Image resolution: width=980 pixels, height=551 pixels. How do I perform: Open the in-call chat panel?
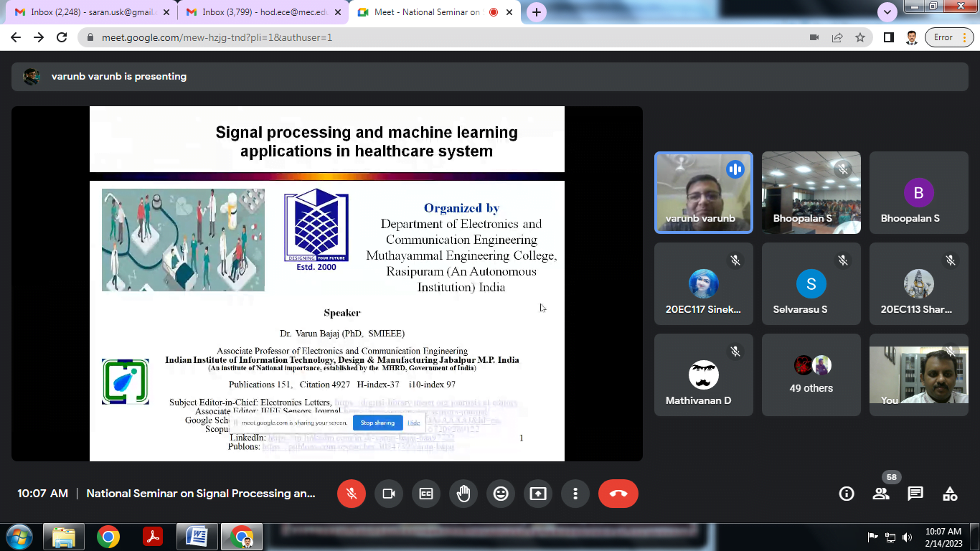tap(915, 494)
